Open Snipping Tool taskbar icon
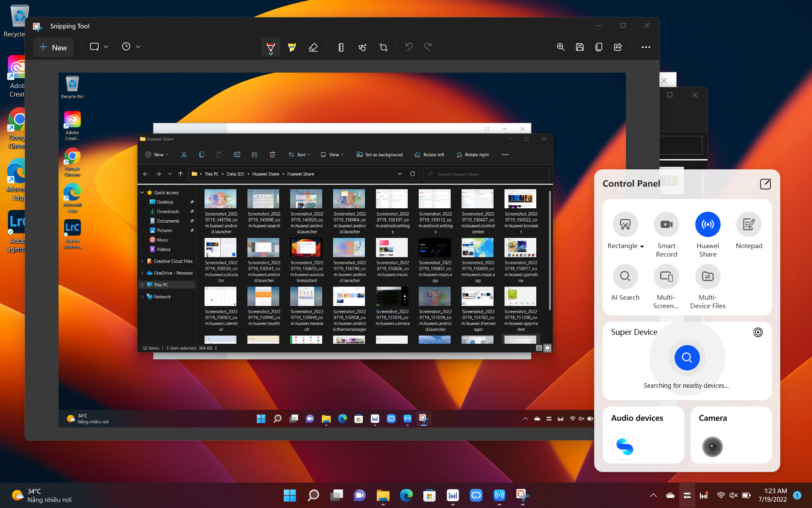 tap(522, 495)
